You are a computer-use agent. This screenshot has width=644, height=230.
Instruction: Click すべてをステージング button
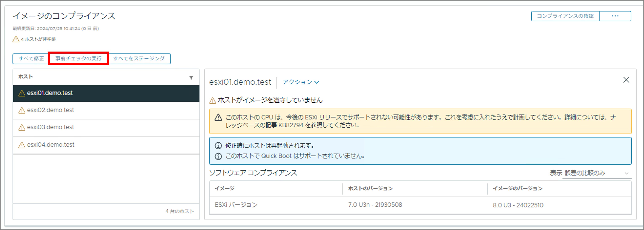pyautogui.click(x=139, y=59)
